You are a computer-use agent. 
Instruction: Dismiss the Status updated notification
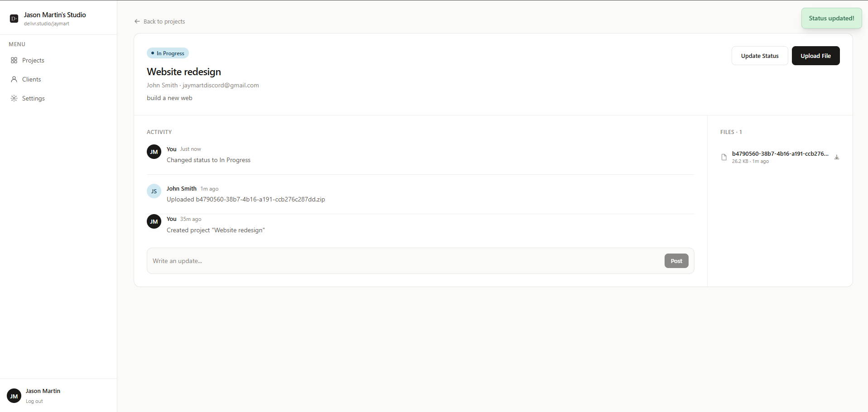[831, 18]
